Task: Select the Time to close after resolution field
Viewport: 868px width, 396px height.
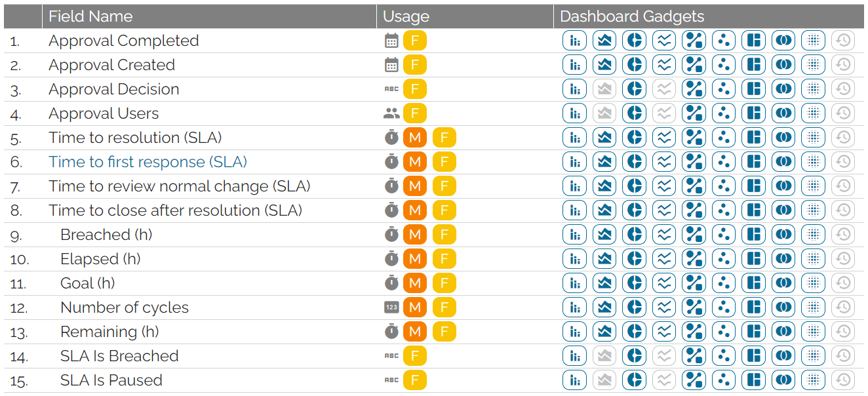Action: point(175,210)
